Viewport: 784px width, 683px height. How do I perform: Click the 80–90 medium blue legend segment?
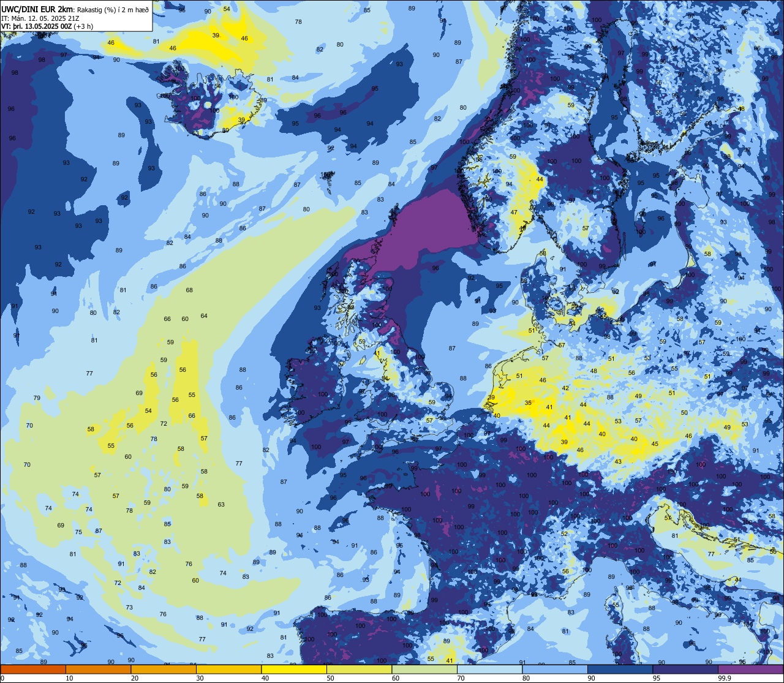click(555, 669)
